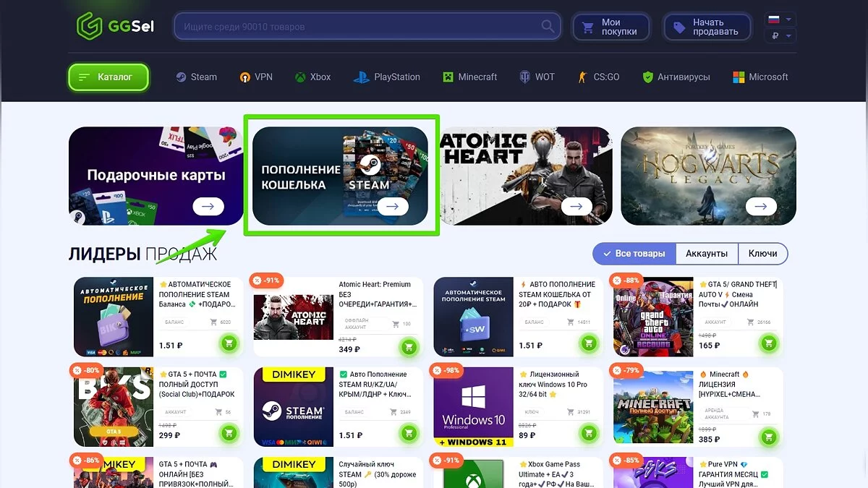Click the -91% badge on Atomic Heart
The width and height of the screenshot is (868, 488).
click(x=266, y=280)
